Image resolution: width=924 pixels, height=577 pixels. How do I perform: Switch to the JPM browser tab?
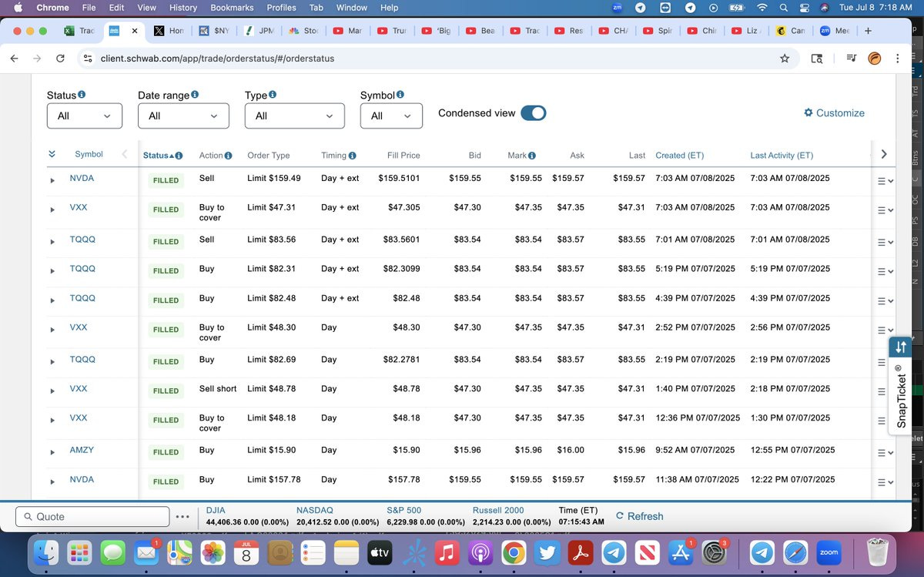257,31
